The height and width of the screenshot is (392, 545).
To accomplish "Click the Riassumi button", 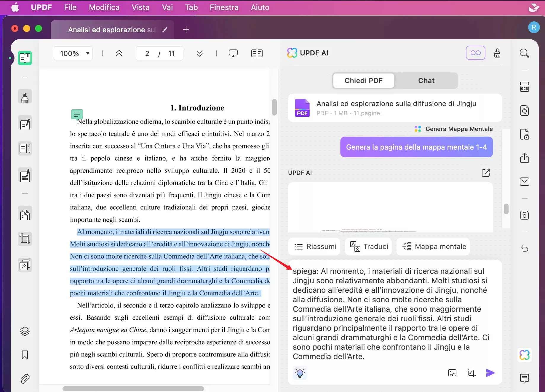I will [315, 247].
